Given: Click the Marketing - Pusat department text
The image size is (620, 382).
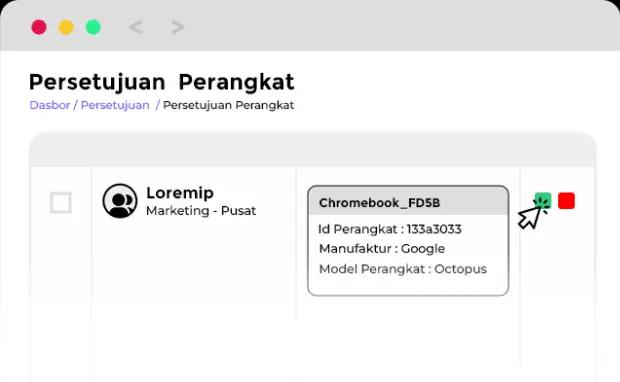Looking at the screenshot, I should pyautogui.click(x=201, y=211).
